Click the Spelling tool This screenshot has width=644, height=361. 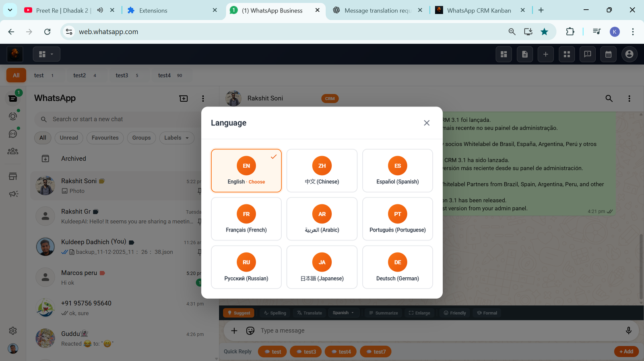click(275, 313)
